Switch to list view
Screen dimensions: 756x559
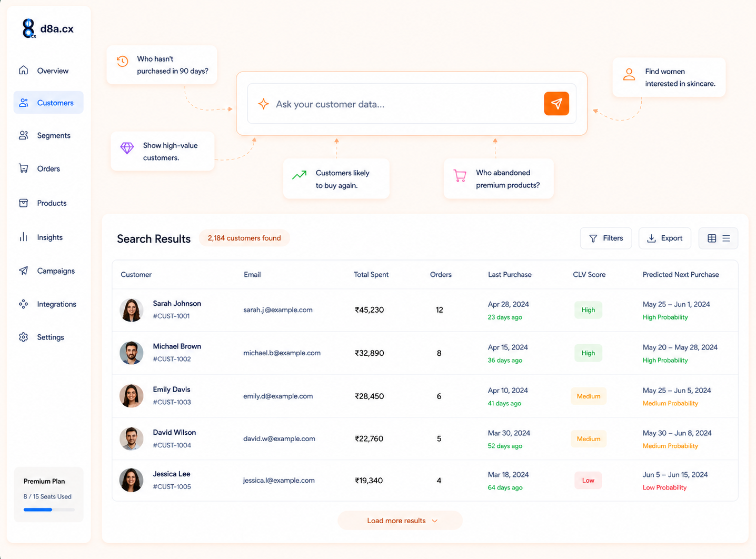click(x=726, y=238)
